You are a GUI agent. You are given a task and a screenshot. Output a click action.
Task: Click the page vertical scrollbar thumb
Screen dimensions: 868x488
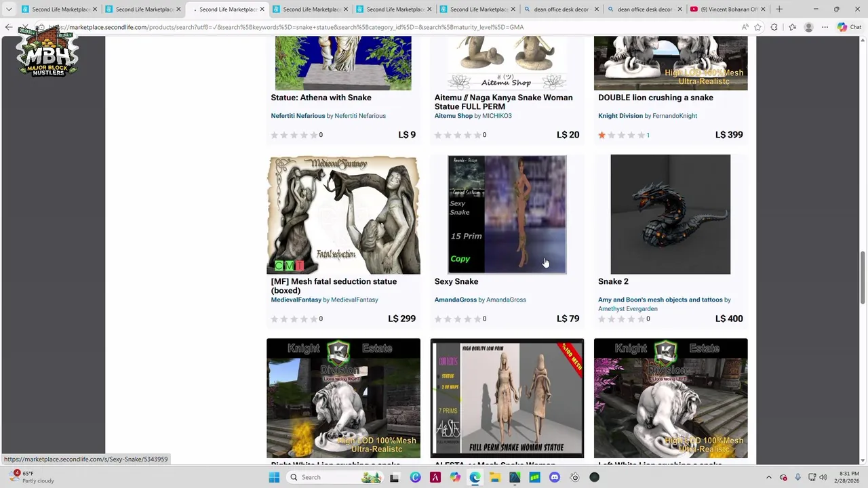tap(863, 278)
